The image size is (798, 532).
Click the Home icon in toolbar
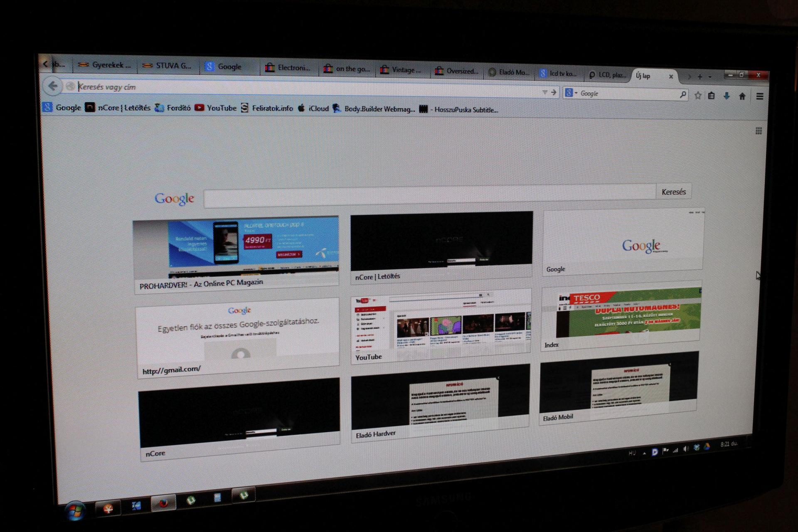[x=742, y=96]
